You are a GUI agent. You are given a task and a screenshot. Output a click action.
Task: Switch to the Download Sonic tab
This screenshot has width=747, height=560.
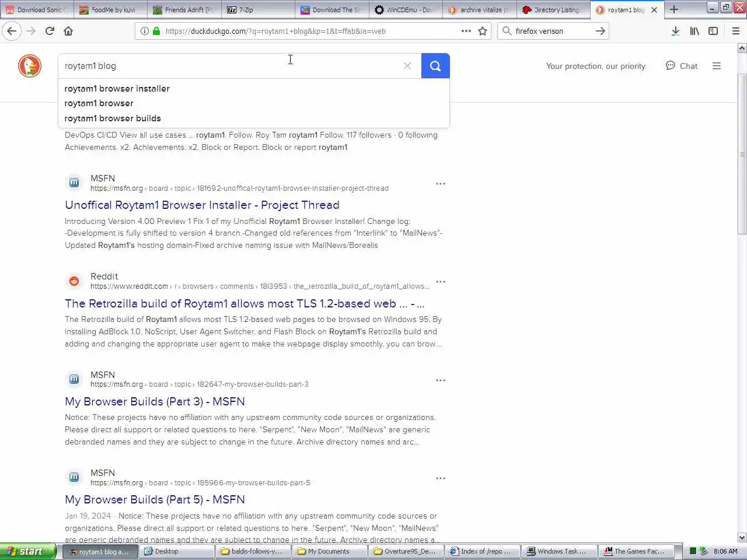click(37, 10)
